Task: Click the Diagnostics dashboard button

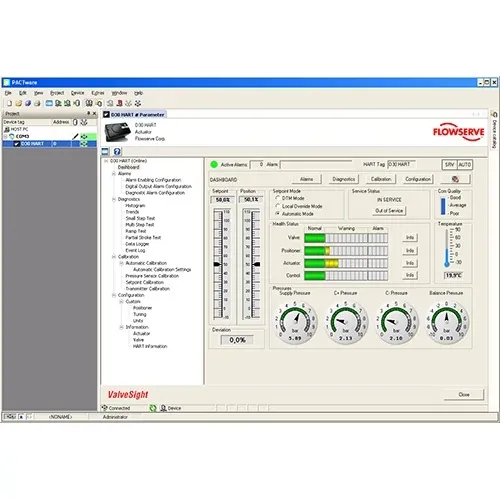Action: 344,179
